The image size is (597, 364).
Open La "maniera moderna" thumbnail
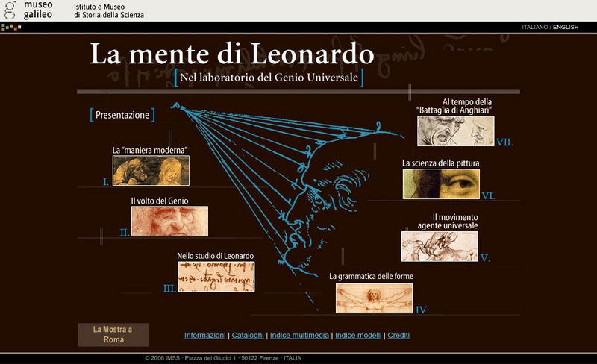151,170
